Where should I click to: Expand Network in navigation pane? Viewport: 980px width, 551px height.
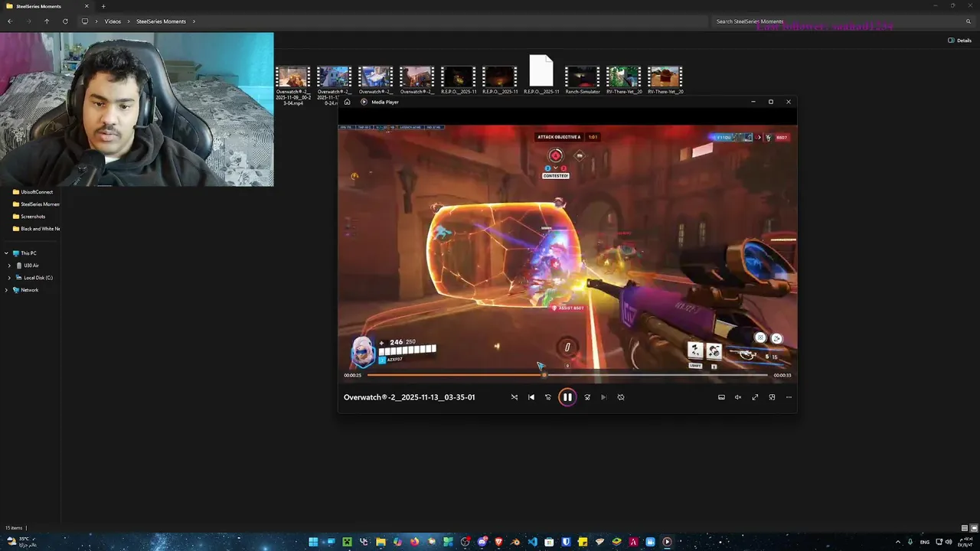[x=6, y=290]
